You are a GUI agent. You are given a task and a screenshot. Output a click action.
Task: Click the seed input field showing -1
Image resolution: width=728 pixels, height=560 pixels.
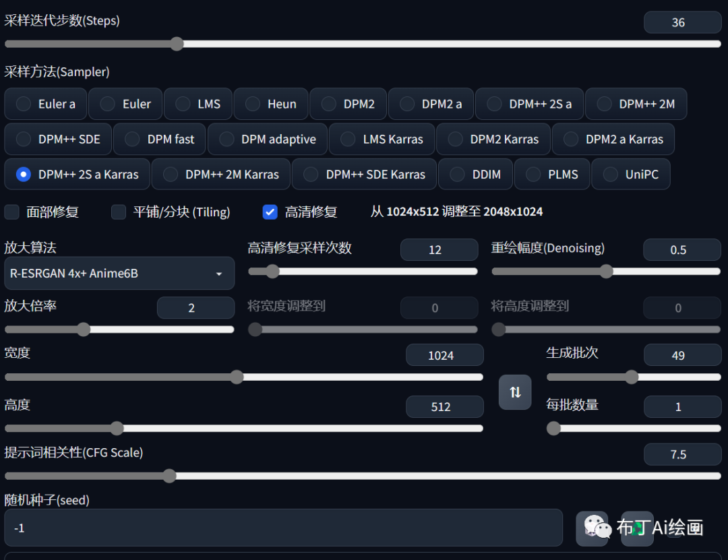click(x=283, y=528)
